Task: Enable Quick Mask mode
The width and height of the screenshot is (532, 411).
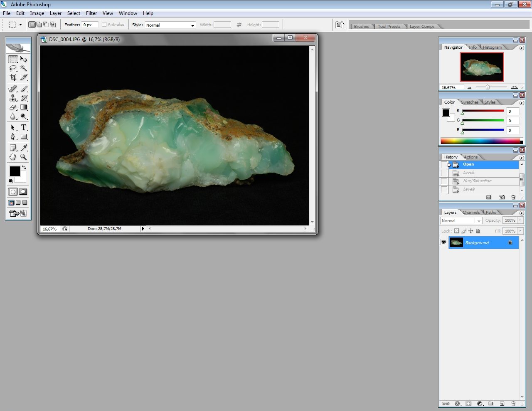Action: coord(23,192)
